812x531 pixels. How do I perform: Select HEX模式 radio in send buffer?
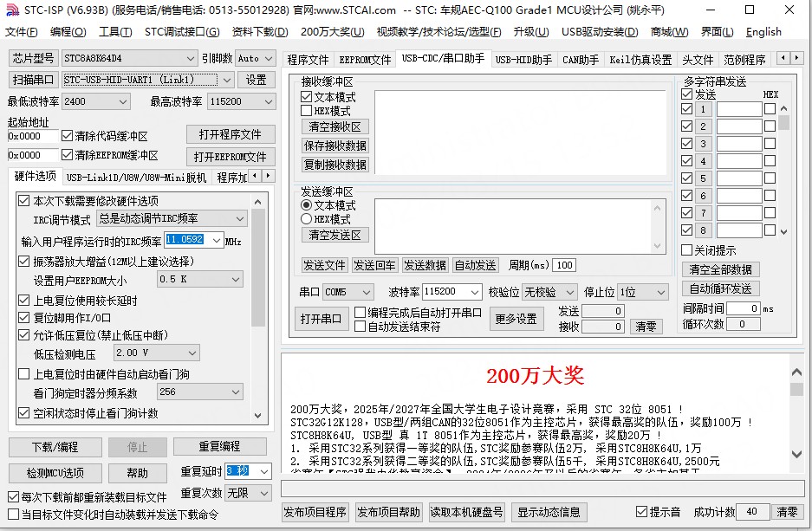click(x=306, y=219)
